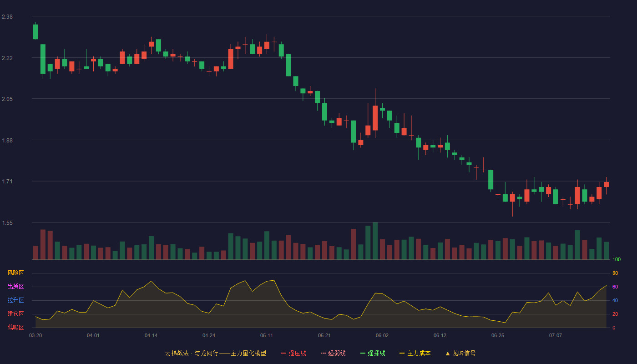The height and width of the screenshot is (364, 637).
Task: Click the 05-11 date label
Action: [267, 335]
